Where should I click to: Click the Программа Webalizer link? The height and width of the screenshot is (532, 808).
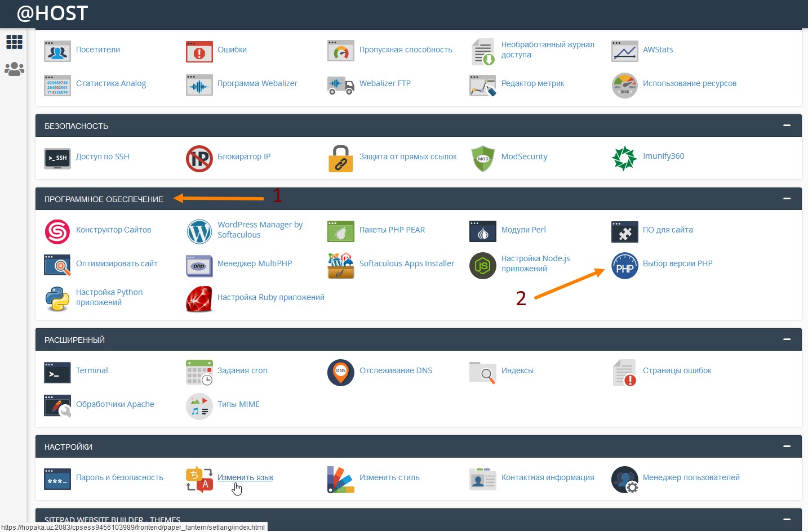pyautogui.click(x=258, y=83)
